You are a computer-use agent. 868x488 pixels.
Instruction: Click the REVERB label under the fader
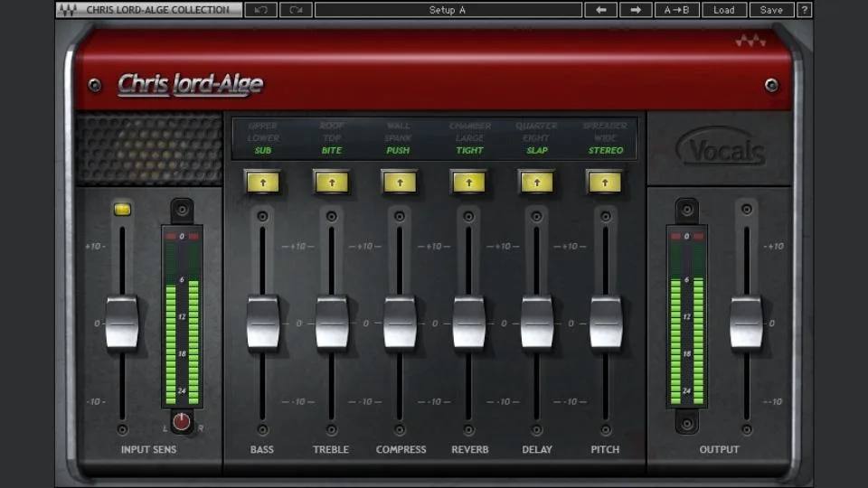[470, 449]
